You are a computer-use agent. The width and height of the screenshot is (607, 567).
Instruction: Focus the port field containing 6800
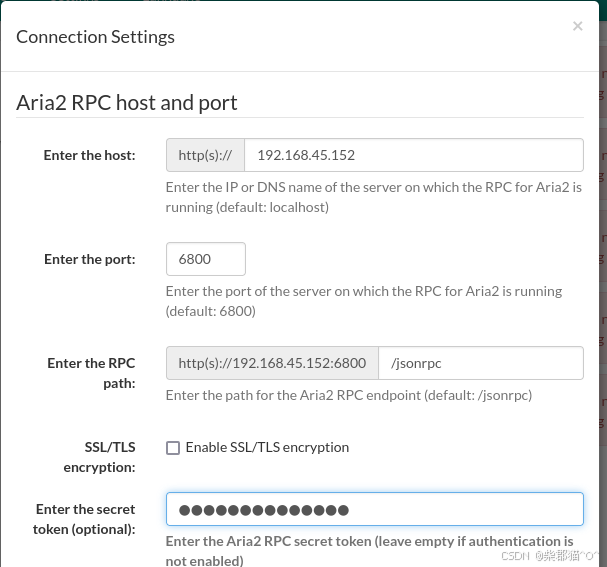pos(206,259)
